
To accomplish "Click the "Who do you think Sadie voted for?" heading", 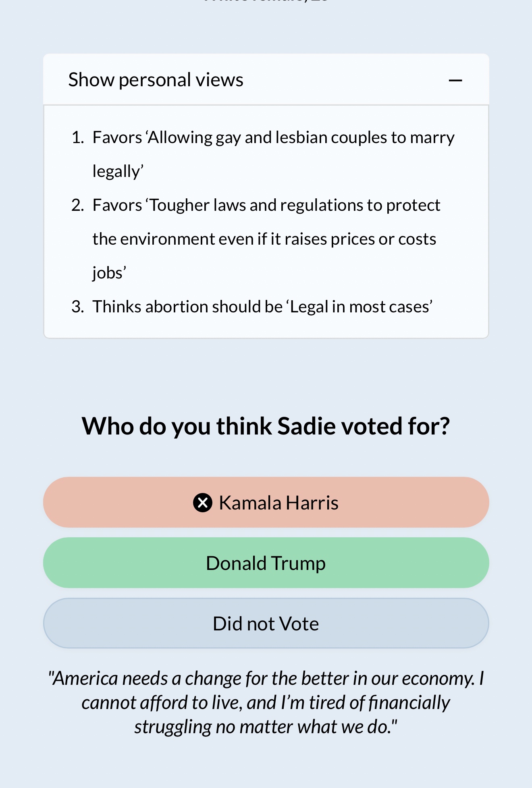I will click(266, 426).
